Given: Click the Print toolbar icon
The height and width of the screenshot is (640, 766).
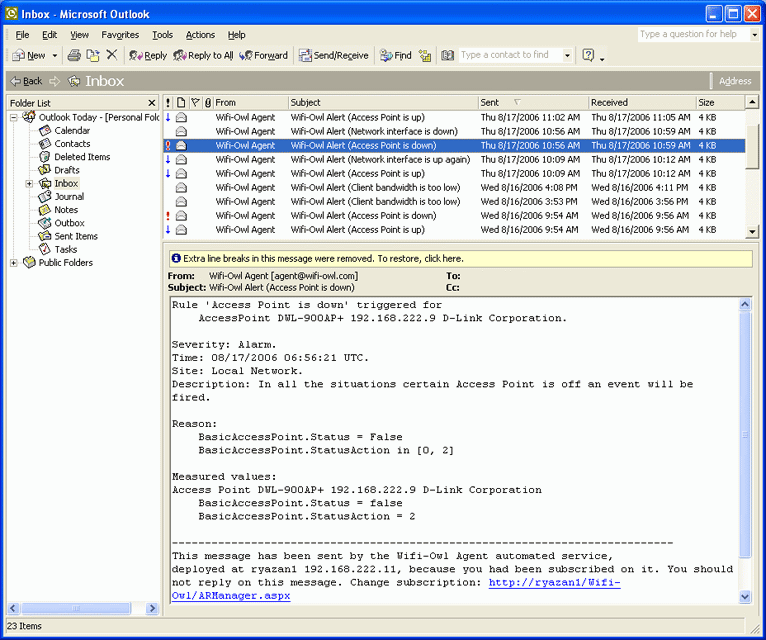Looking at the screenshot, I should point(74,55).
